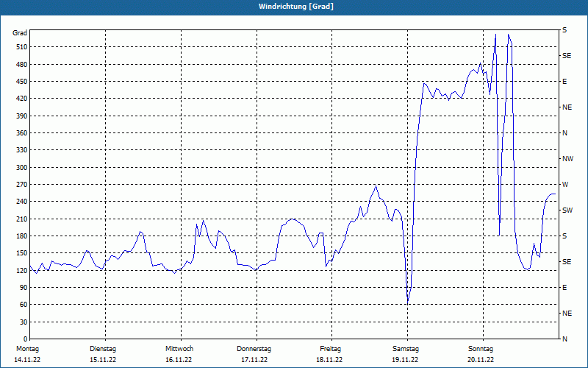588x368 pixels.
Task: Click on the "240" degree label
Action: click(21, 202)
